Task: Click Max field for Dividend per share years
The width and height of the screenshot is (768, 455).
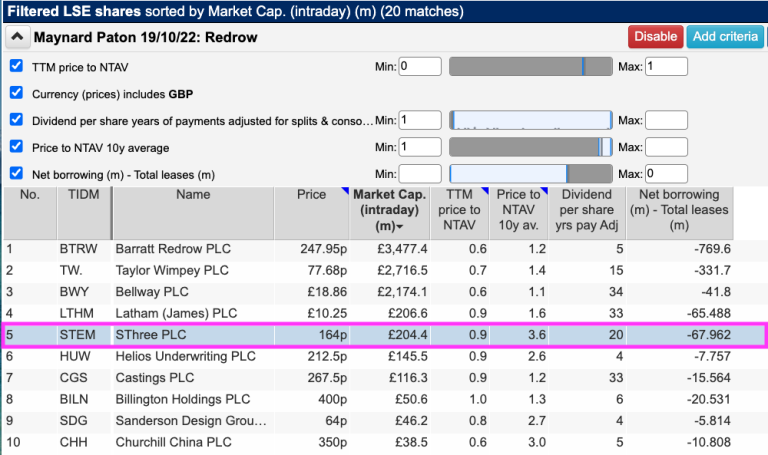Action: (666, 120)
